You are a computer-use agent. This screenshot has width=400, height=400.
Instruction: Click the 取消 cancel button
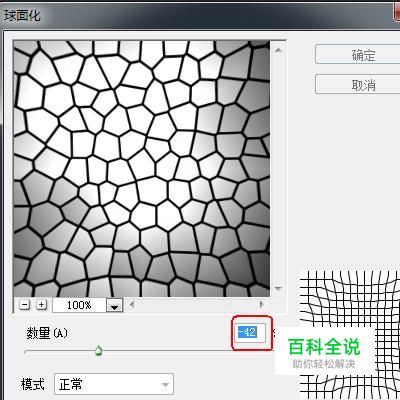358,85
